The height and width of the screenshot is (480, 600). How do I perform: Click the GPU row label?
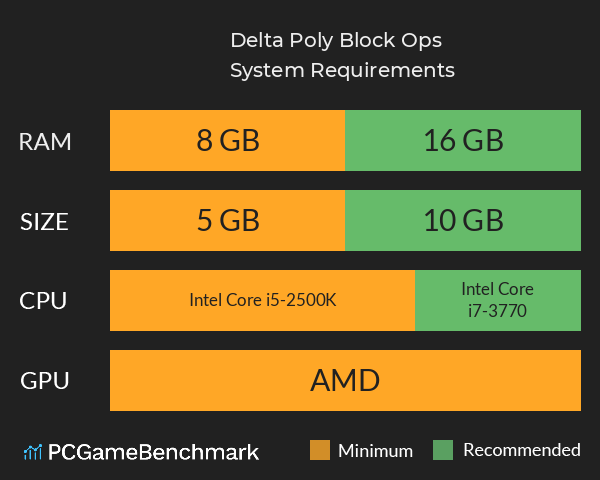[x=45, y=381]
